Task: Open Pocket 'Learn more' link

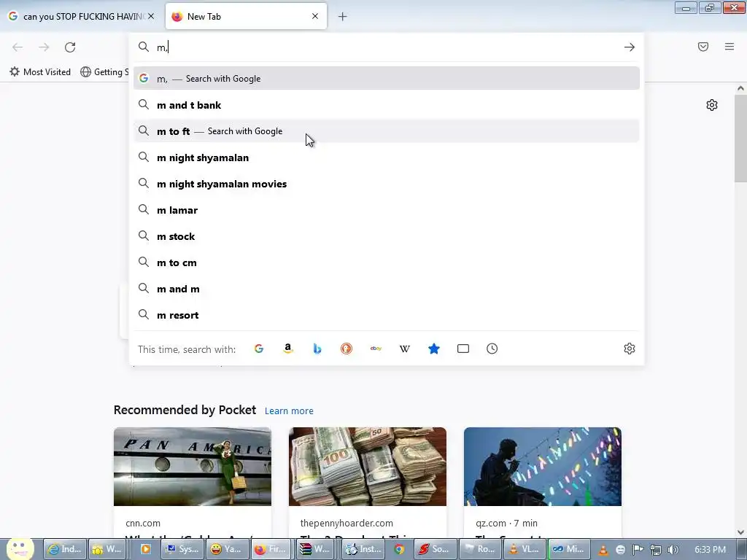Action: point(289,411)
